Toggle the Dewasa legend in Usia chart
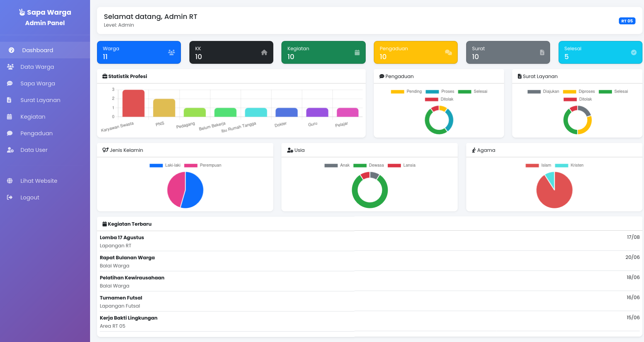 pos(368,165)
